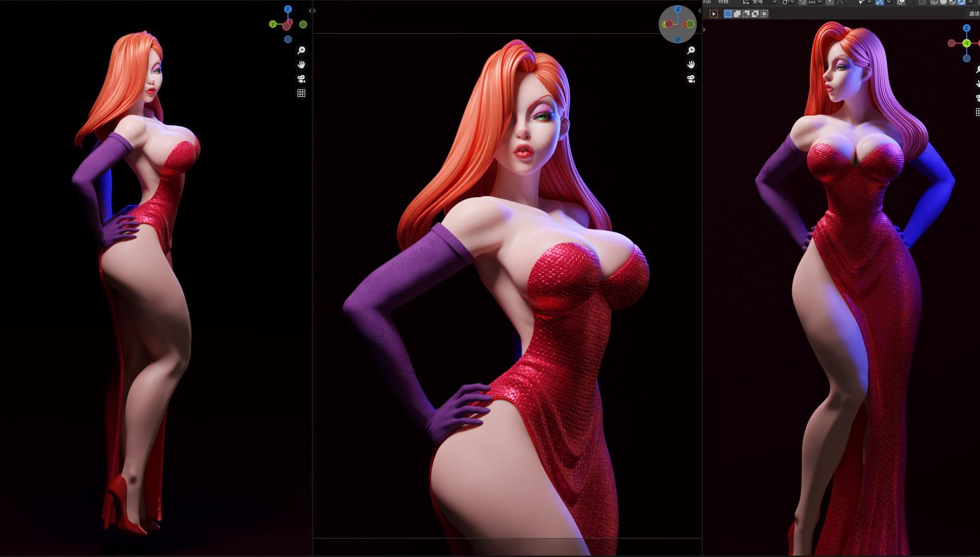Image resolution: width=980 pixels, height=557 pixels.
Task: Switch to rendered shading
Action: [962, 2]
